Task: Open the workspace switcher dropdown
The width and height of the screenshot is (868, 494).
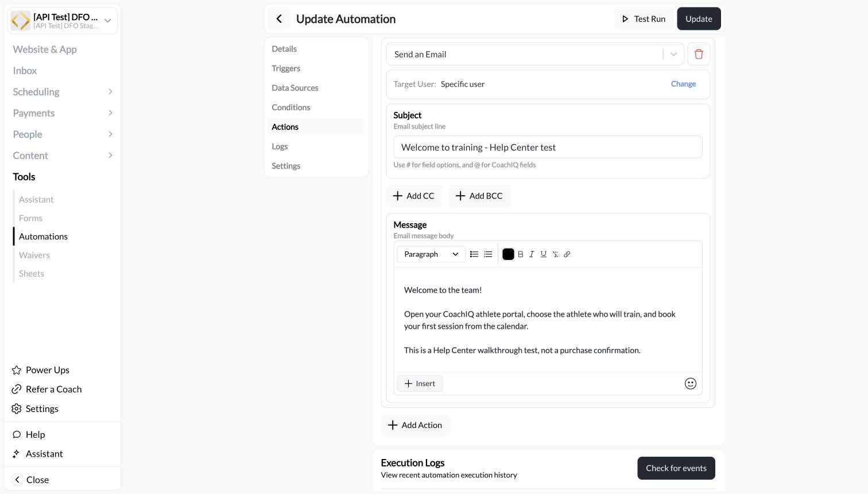Action: pyautogui.click(x=107, y=21)
